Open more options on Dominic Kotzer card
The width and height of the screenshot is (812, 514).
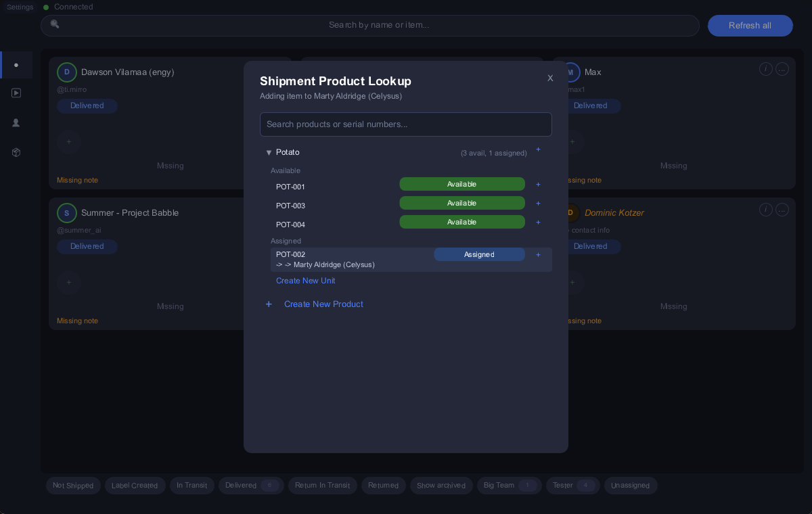click(x=782, y=210)
